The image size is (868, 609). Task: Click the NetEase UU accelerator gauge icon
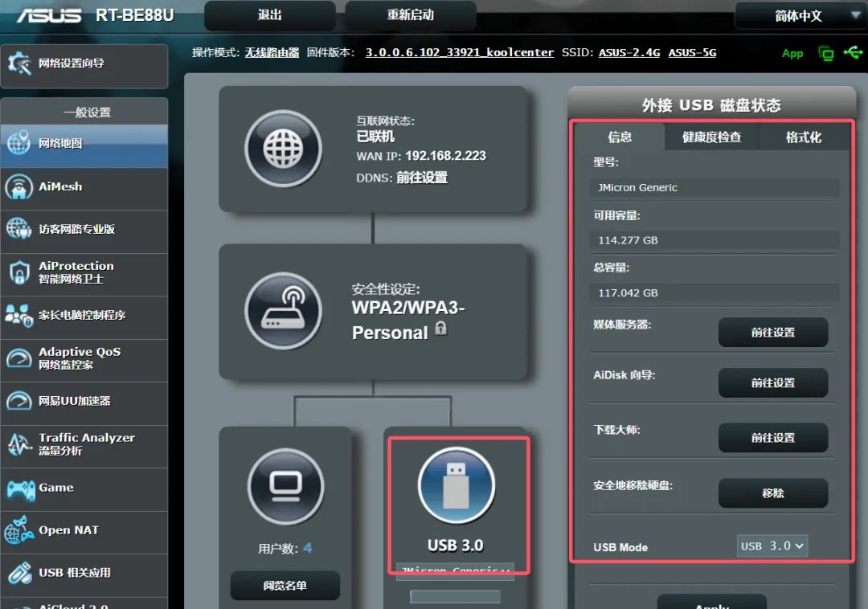(18, 401)
